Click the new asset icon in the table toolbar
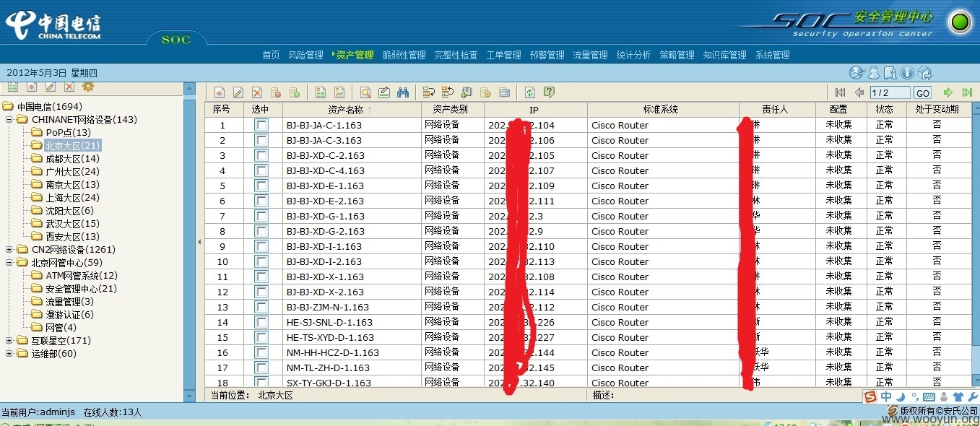 tap(219, 92)
